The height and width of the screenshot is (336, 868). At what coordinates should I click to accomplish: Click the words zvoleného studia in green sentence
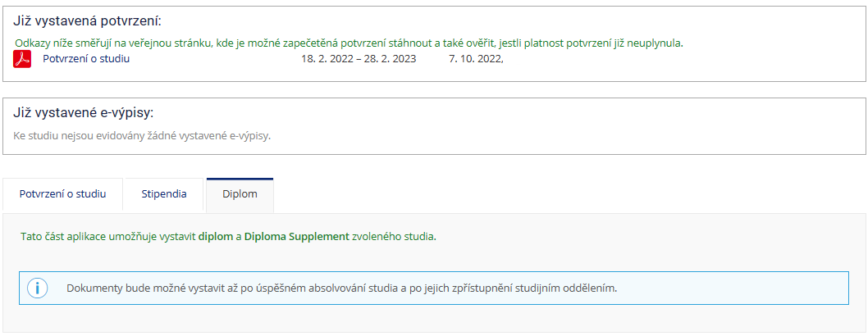[x=394, y=237]
